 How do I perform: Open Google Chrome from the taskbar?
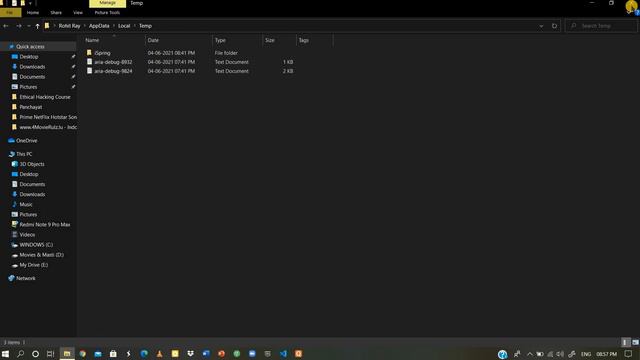click(82, 354)
